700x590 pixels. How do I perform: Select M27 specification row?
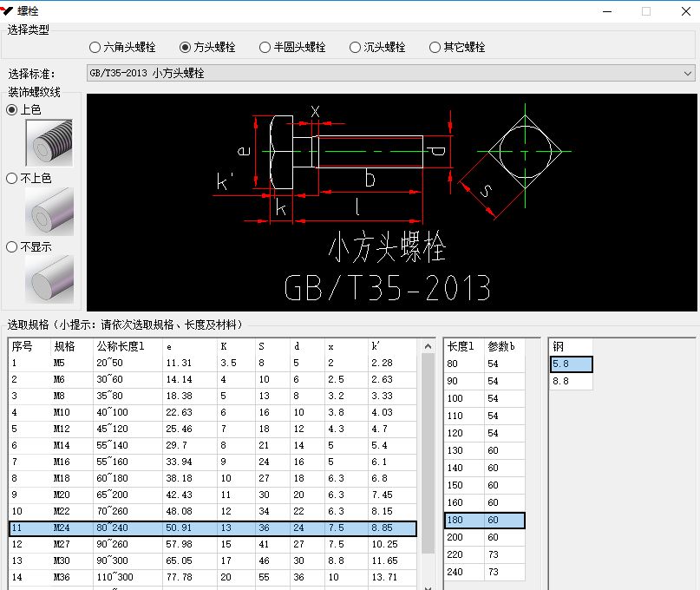point(213,544)
